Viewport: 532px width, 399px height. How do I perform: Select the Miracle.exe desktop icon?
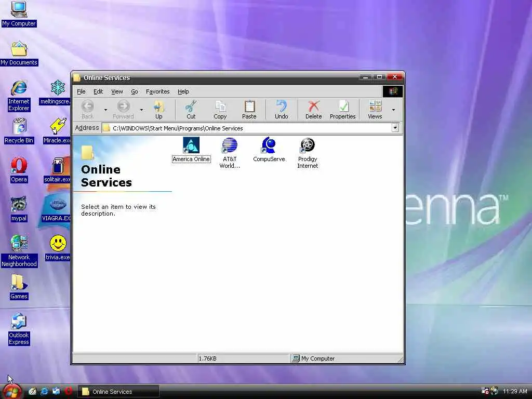pyautogui.click(x=57, y=130)
